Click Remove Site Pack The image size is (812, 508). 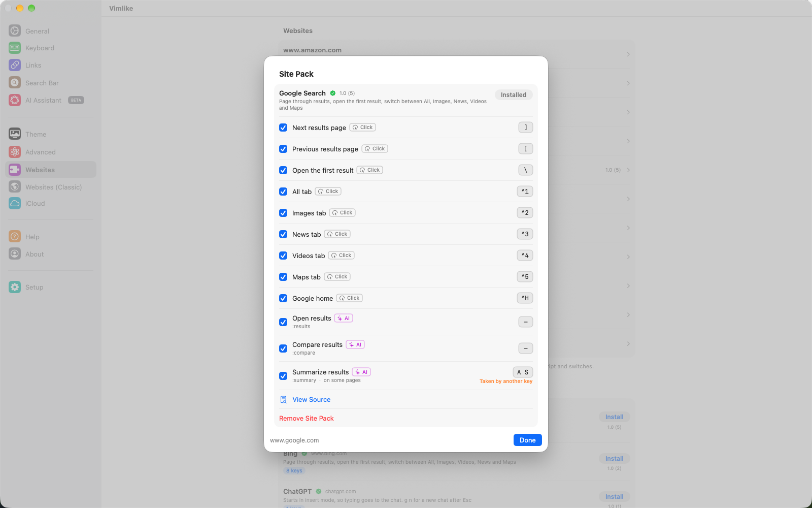[x=307, y=419]
